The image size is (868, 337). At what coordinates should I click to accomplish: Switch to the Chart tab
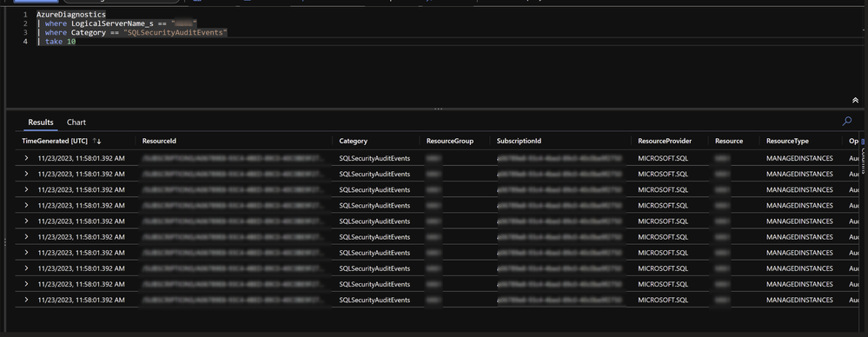pyautogui.click(x=76, y=122)
